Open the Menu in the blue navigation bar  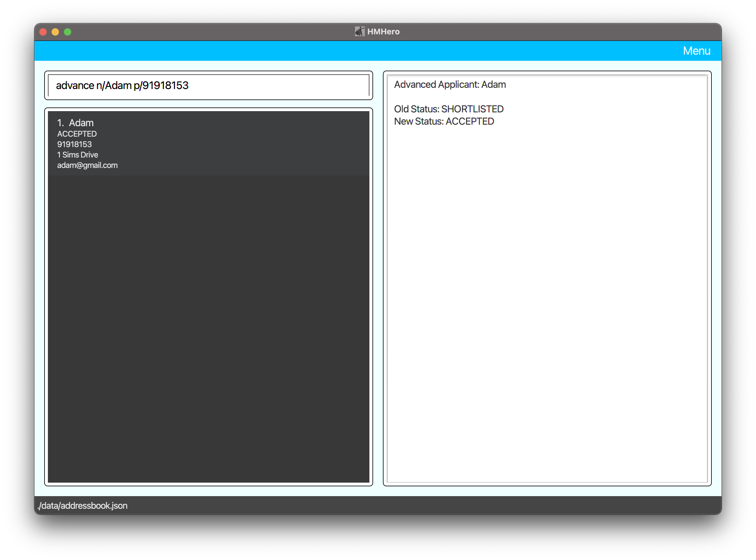pyautogui.click(x=697, y=51)
